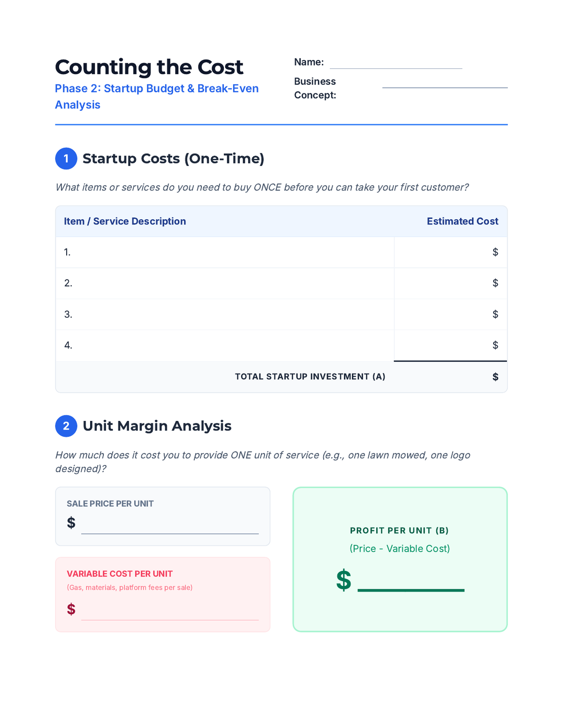Click the Estimated Cost column header
This screenshot has width=563, height=728.
pos(462,221)
